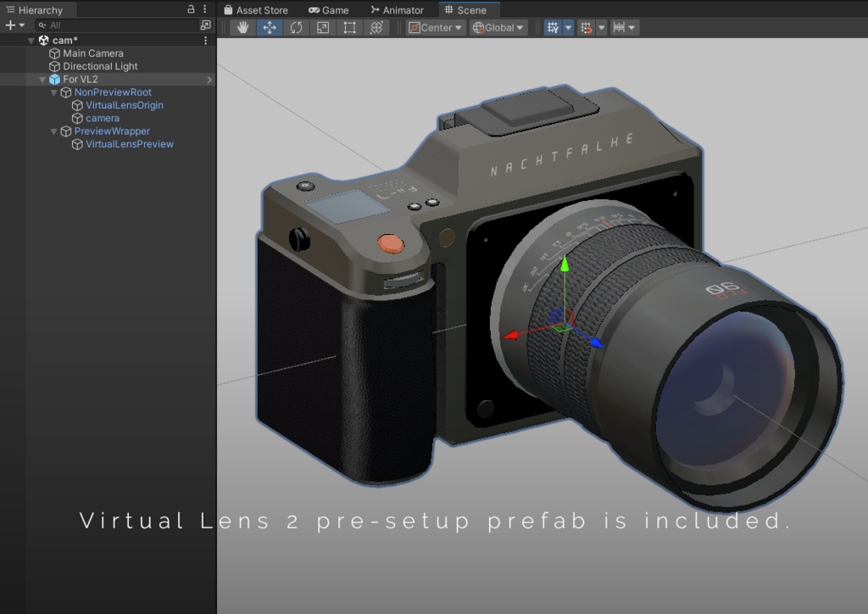Select VirtualLensPreview in the hierarchy
Viewport: 868px width, 614px height.
[130, 144]
